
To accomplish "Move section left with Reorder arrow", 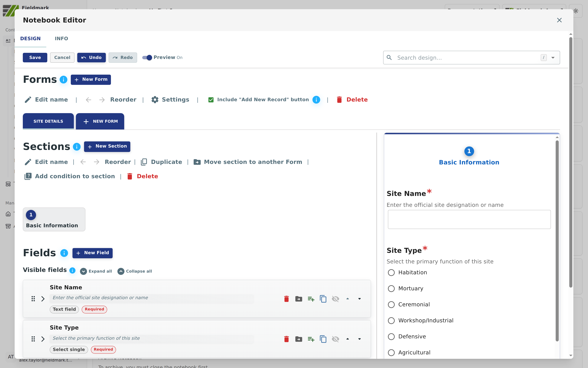I will click(x=83, y=162).
